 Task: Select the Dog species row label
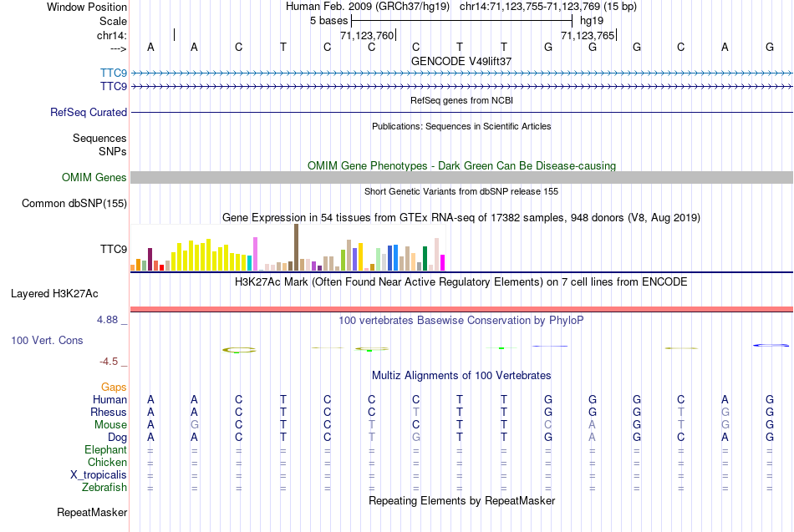[x=117, y=438]
